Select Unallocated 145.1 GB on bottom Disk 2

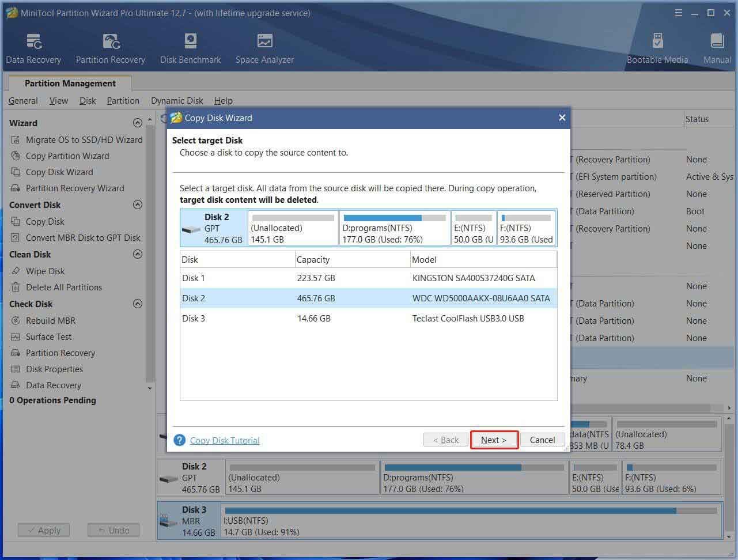(x=302, y=478)
